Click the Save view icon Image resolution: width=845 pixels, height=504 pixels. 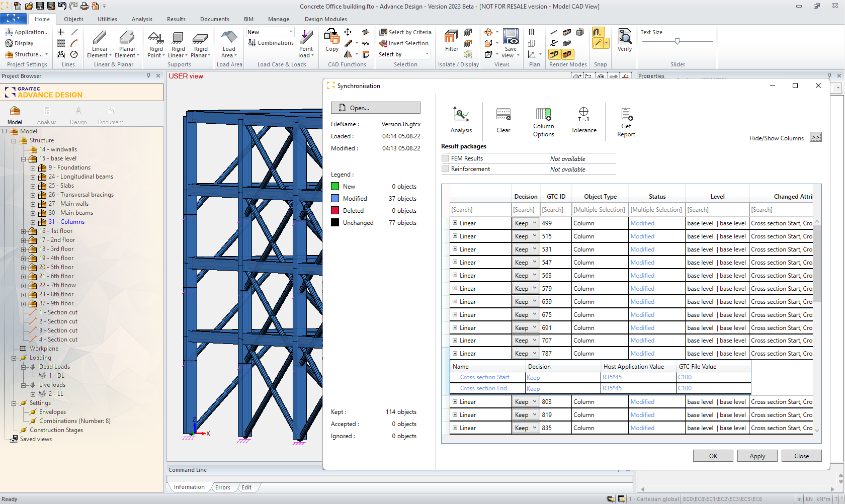point(511,43)
